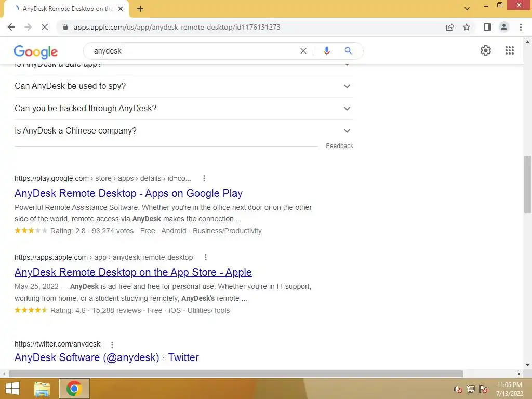Viewport: 532px width, 399px height.
Task: Open a new browser tab
Action: [x=140, y=9]
